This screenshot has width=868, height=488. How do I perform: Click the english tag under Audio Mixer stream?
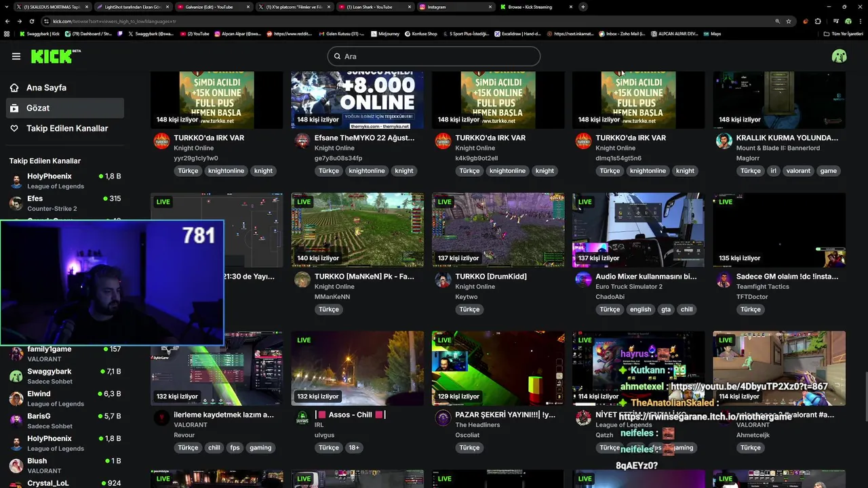[640, 309]
